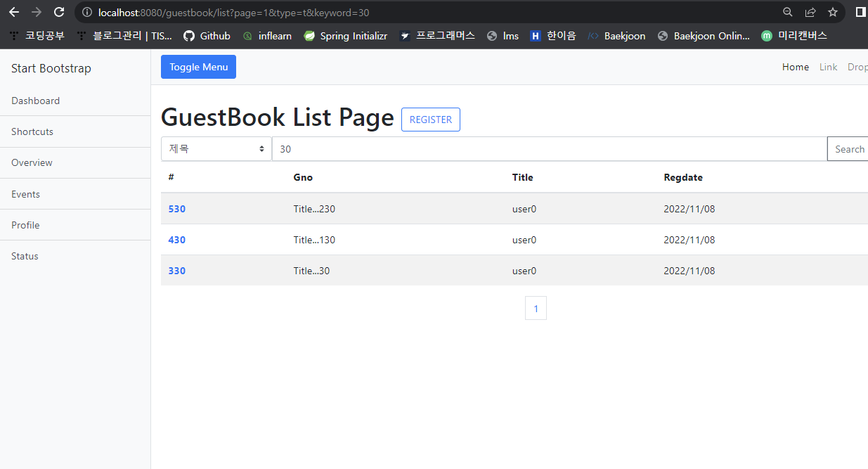Reload the page with the refresh icon
The image size is (868, 469).
click(x=59, y=12)
